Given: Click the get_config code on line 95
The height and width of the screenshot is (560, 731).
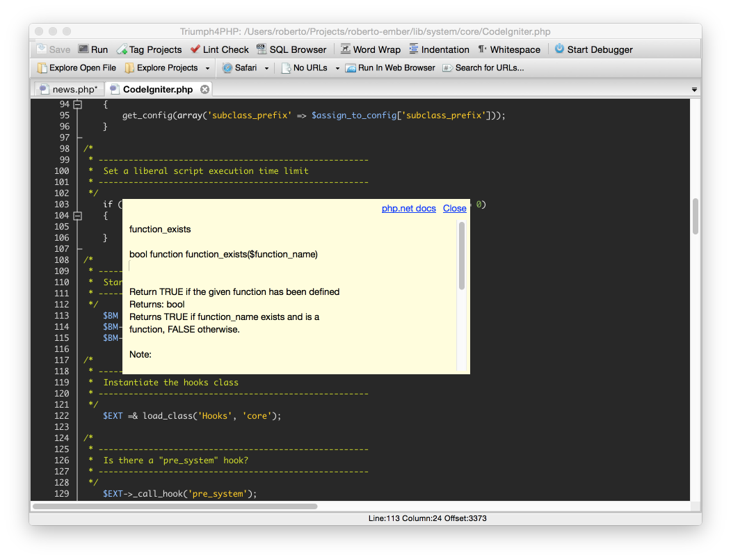Looking at the screenshot, I should click(x=314, y=115).
